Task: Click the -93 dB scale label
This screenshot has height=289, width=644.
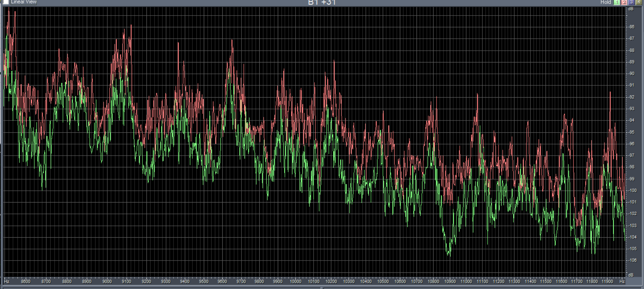Action: 631,109
